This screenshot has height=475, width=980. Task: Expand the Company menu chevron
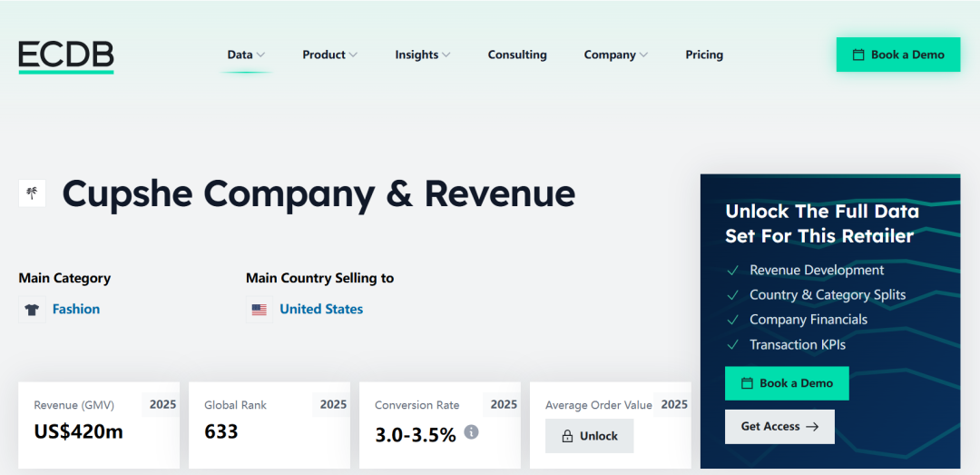tap(643, 55)
